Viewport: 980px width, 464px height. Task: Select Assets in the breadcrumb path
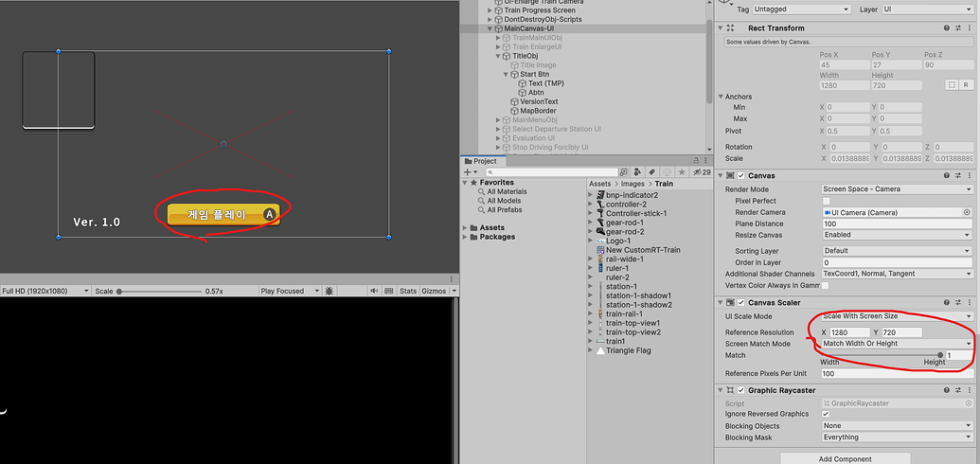pyautogui.click(x=600, y=184)
